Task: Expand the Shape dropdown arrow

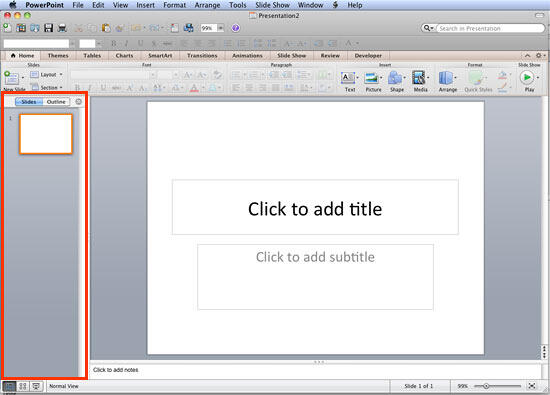Action: tap(404, 78)
